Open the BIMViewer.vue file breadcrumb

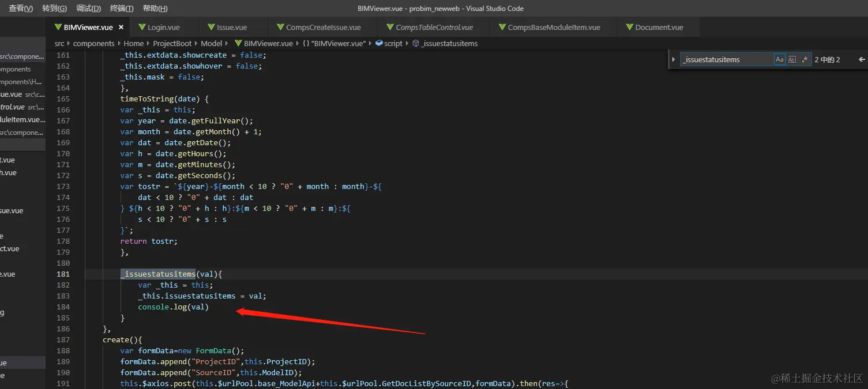263,43
